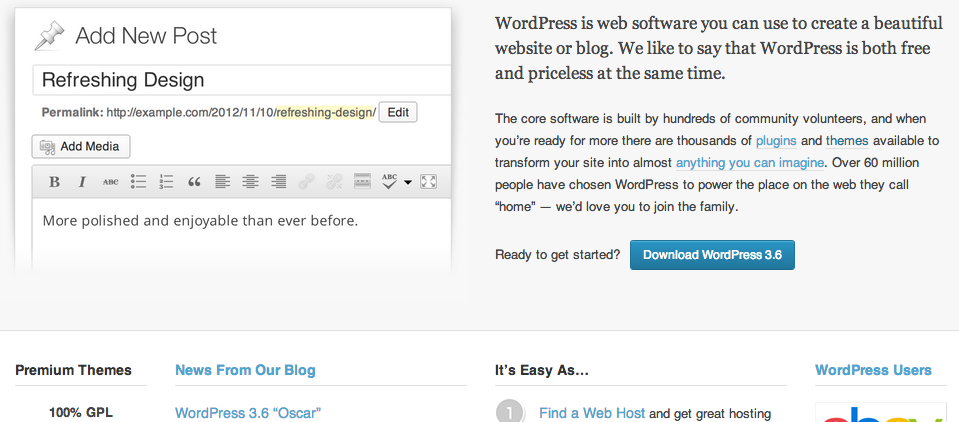
Task: Enter distraction-free fullscreen mode
Action: (429, 182)
